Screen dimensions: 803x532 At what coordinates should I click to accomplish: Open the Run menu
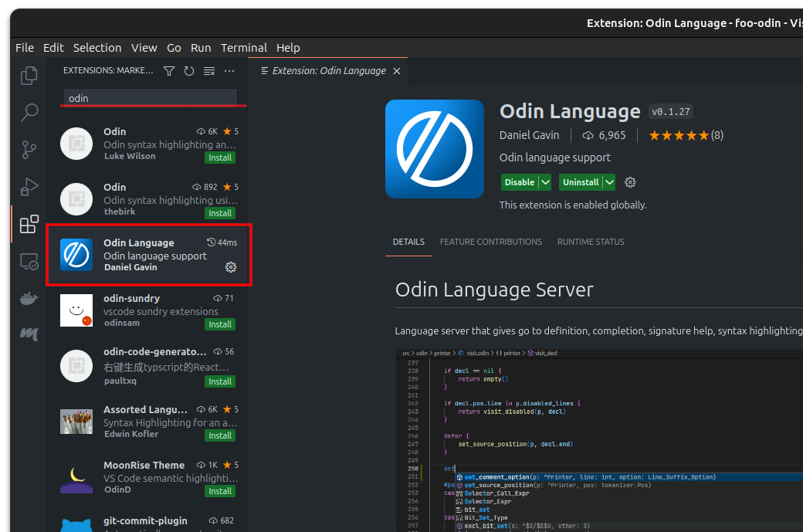(201, 48)
